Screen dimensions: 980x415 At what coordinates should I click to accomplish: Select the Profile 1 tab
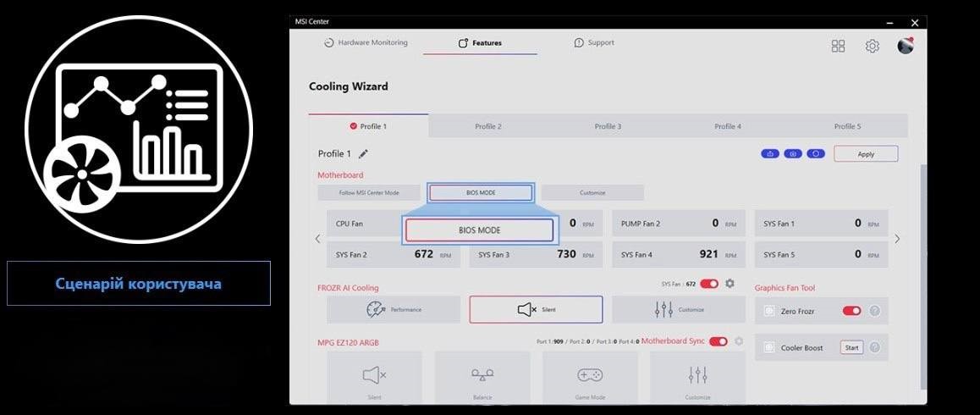click(368, 126)
